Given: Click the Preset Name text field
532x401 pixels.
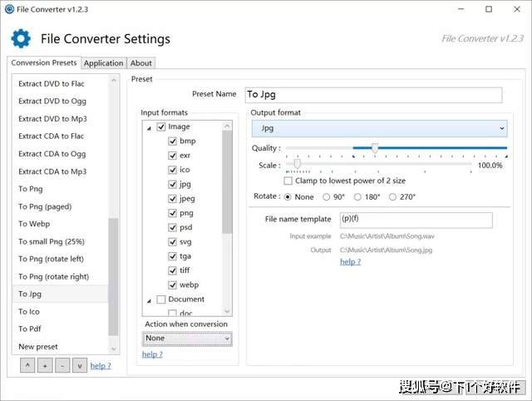Looking at the screenshot, I should point(373,95).
